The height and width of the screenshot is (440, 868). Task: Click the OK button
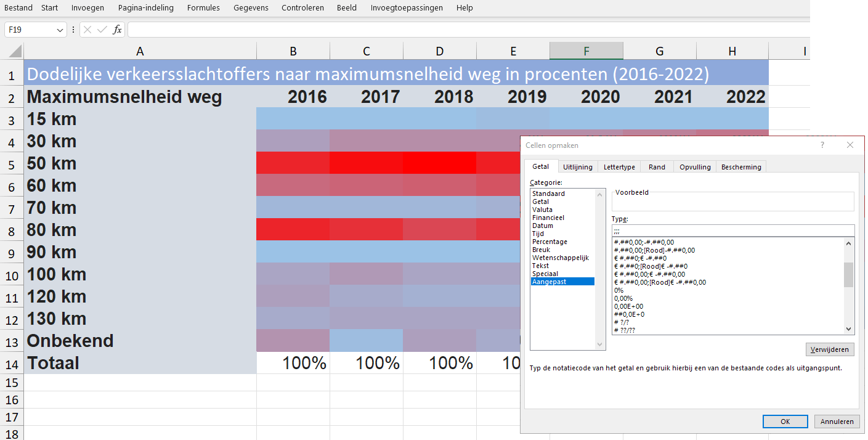click(785, 422)
